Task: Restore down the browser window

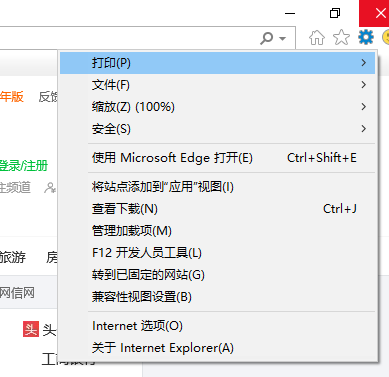Action: 335,13
